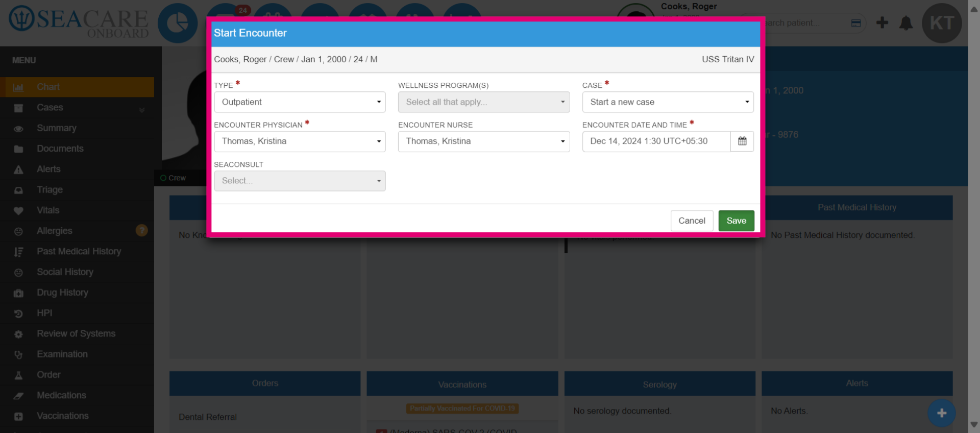Open the notifications bell
The image size is (980, 433).
pyautogui.click(x=906, y=23)
